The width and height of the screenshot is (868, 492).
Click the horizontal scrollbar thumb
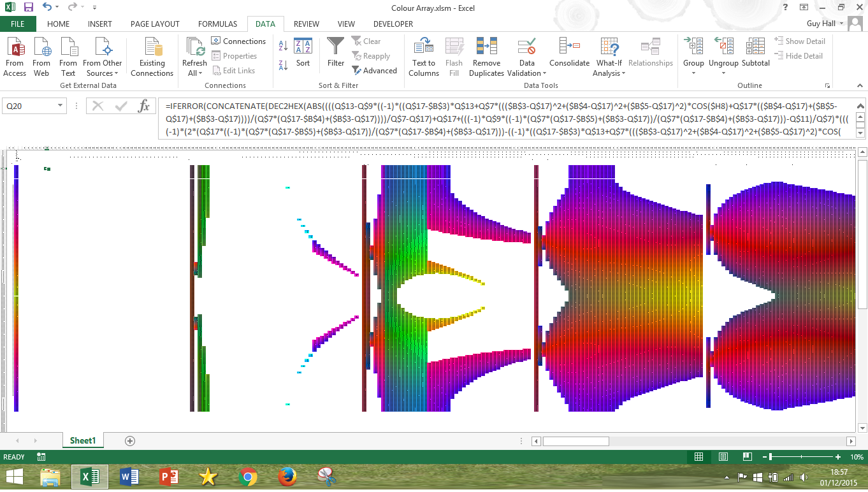tap(575, 441)
